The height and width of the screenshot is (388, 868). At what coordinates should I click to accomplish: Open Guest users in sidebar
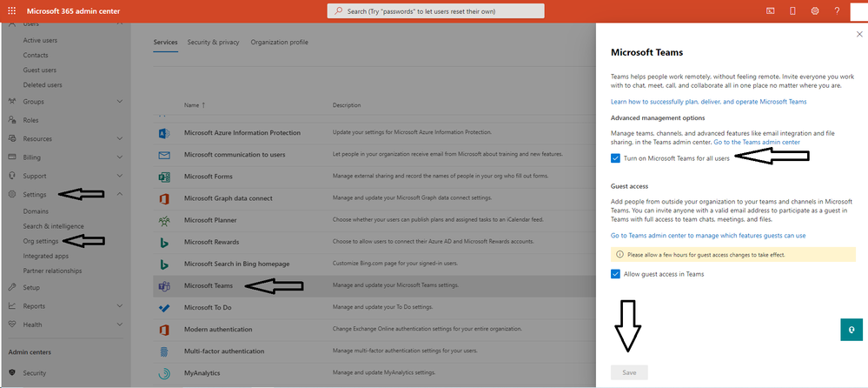point(39,70)
